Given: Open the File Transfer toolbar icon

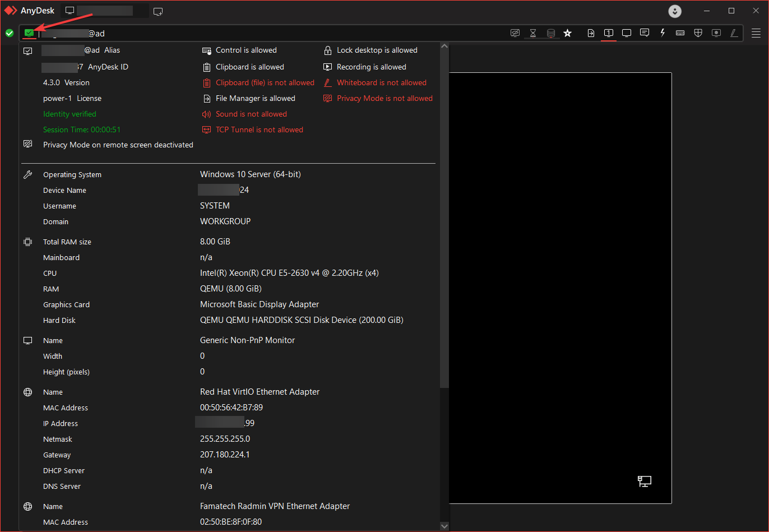Looking at the screenshot, I should [x=591, y=33].
